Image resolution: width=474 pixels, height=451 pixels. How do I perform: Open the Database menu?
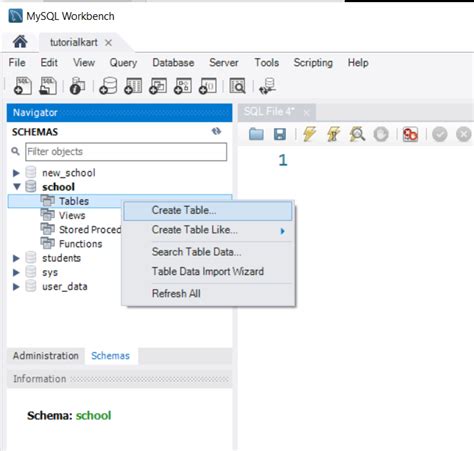[x=173, y=63]
